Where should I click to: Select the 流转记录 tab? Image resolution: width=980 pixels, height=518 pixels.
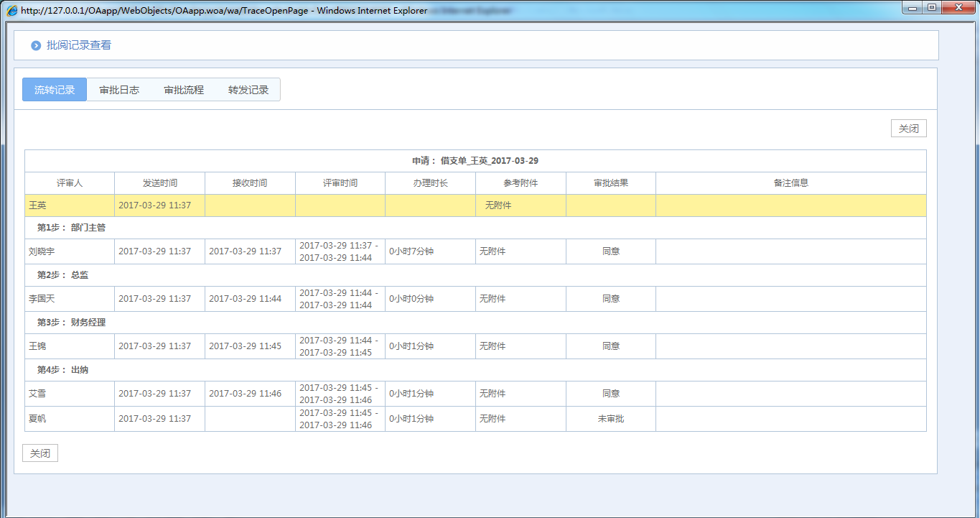(55, 90)
